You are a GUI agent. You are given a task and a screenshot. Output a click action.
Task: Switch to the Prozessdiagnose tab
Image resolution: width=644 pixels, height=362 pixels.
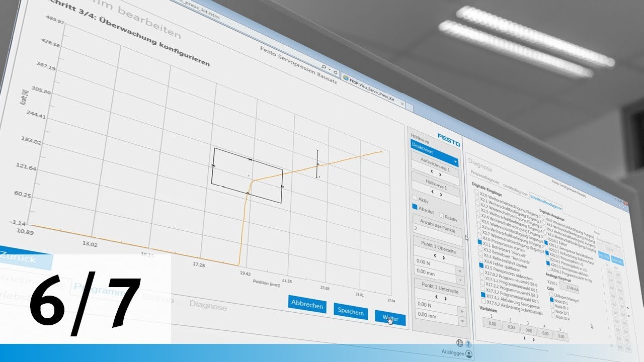tap(485, 176)
